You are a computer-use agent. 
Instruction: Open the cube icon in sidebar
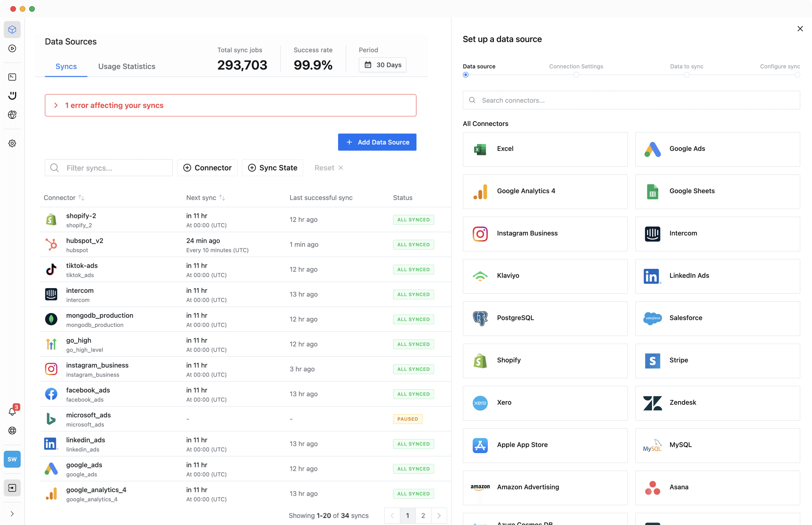[x=12, y=30]
